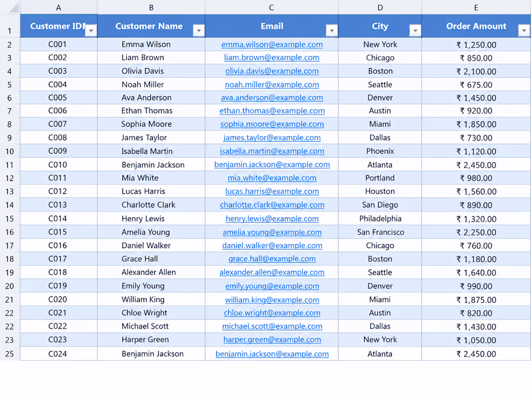Select row 25 header
This screenshot has width=532, height=399.
tap(10, 354)
